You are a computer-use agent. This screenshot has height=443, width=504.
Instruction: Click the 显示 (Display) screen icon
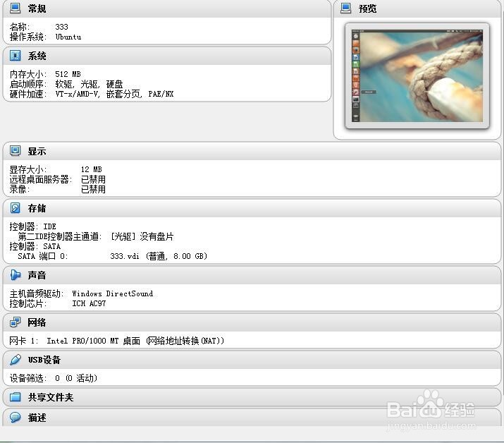15,151
